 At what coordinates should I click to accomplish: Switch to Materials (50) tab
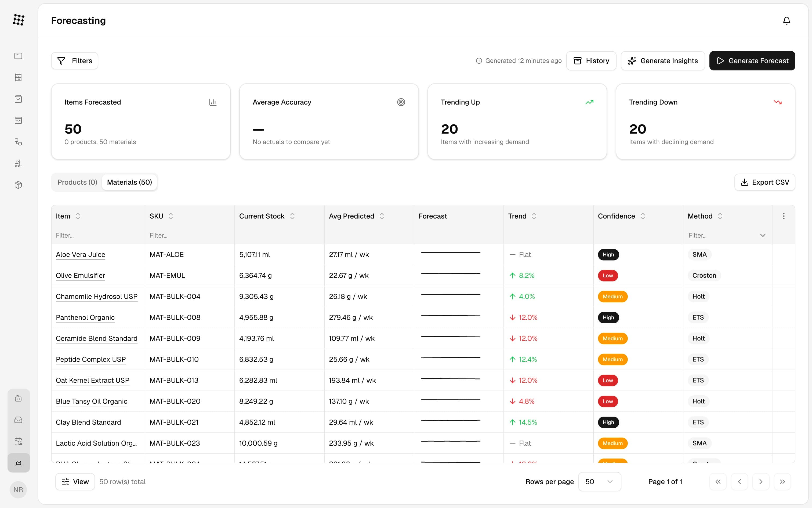pyautogui.click(x=129, y=182)
